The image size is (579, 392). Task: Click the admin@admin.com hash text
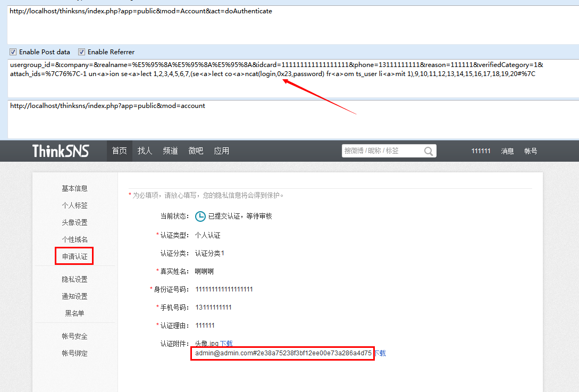click(x=283, y=353)
